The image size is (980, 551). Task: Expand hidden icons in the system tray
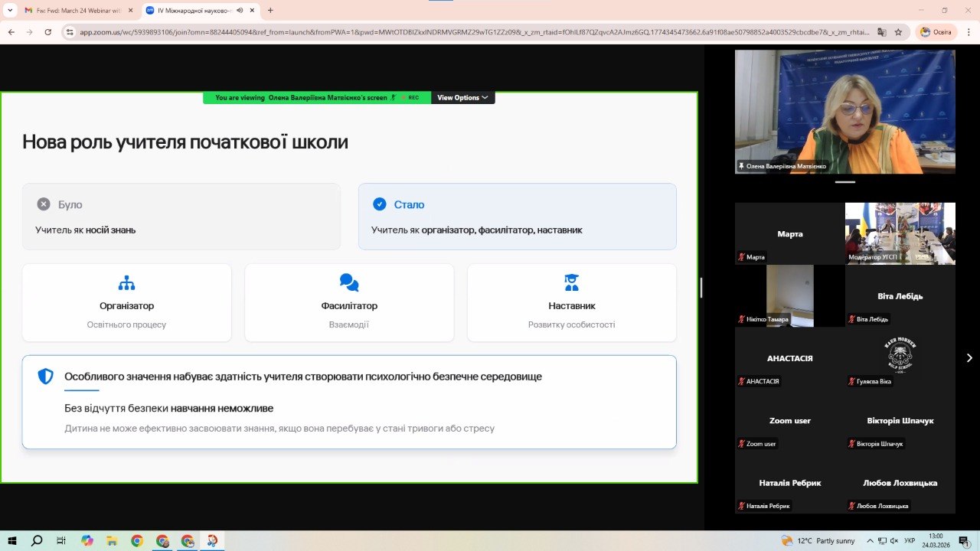870,540
